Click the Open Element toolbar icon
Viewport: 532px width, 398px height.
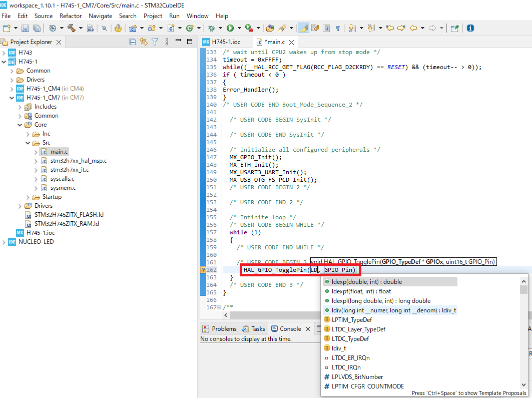click(270, 28)
